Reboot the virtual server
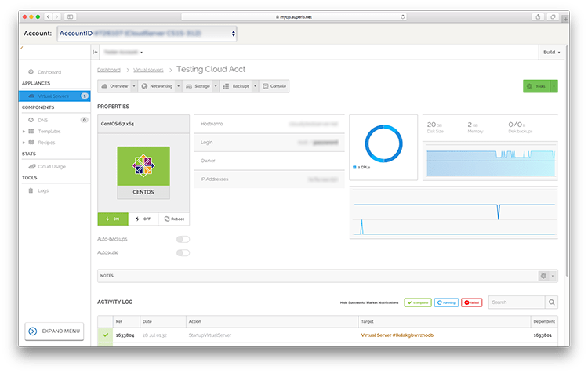Viewport: 588px width, 373px height. pyautogui.click(x=174, y=219)
